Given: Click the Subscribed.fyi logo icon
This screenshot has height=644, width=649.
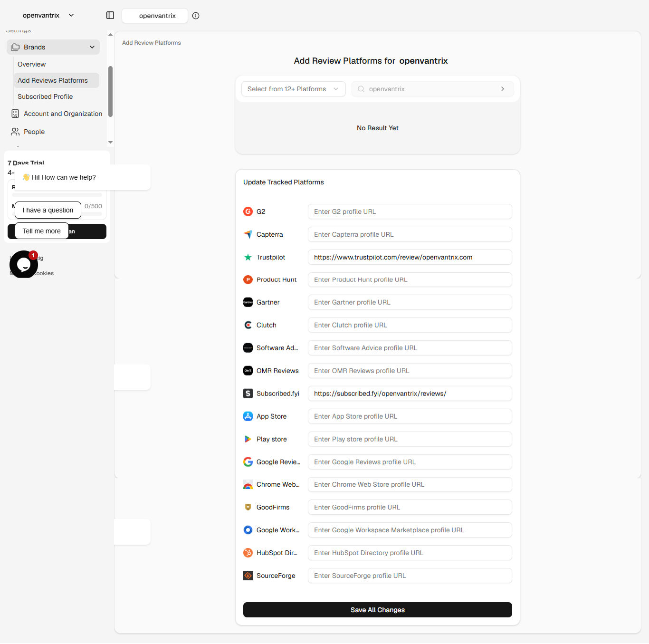Looking at the screenshot, I should [248, 394].
